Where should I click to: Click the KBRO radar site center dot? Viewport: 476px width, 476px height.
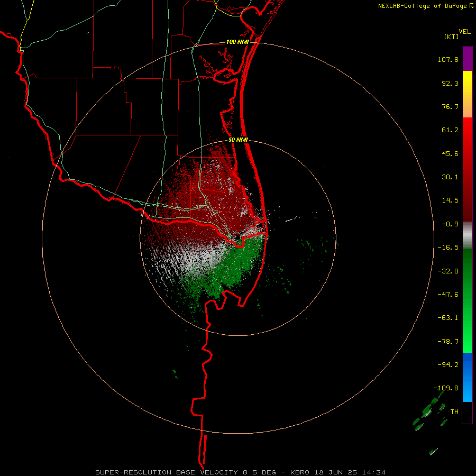237,237
